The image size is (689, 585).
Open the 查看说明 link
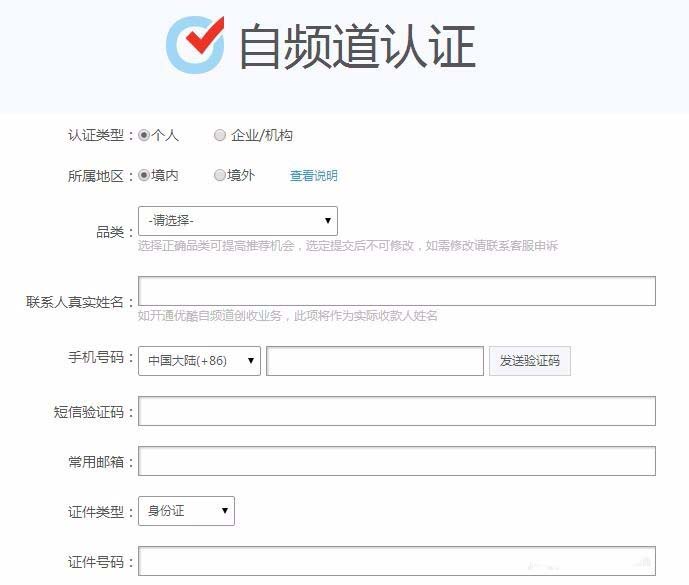point(314,176)
